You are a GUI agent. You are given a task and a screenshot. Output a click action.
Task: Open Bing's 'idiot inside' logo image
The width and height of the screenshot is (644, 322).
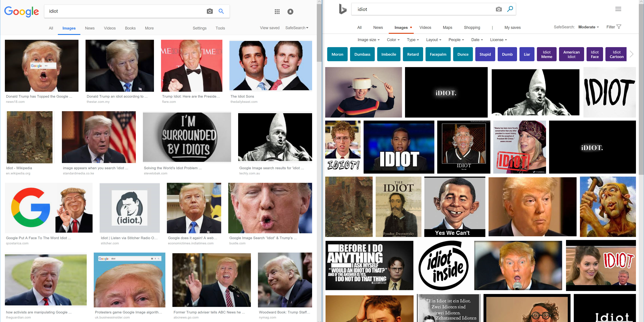[443, 265]
